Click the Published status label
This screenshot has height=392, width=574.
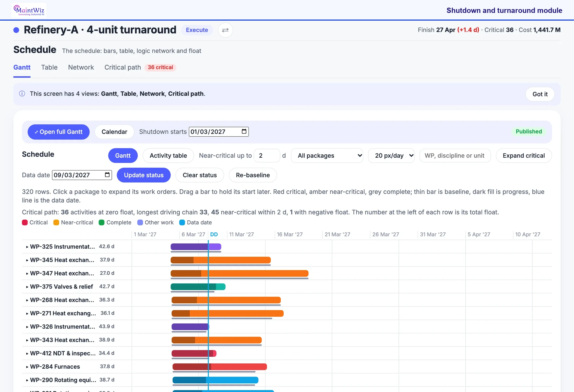529,131
